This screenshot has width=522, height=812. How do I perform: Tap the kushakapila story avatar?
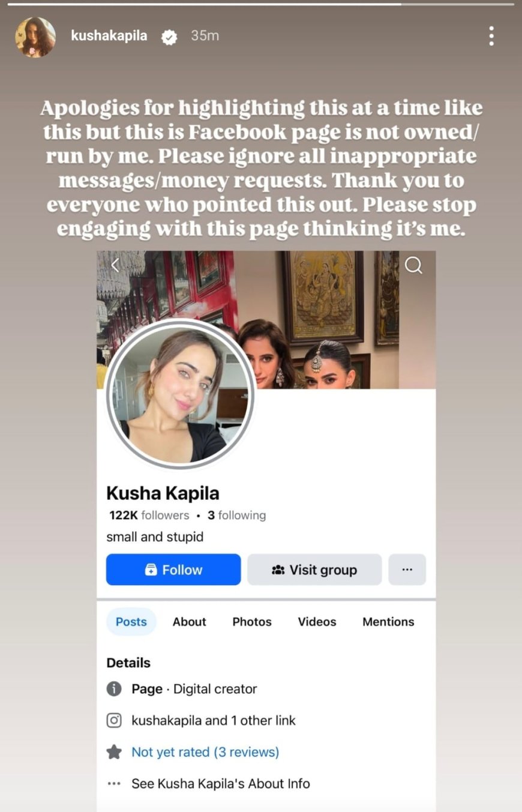[35, 37]
